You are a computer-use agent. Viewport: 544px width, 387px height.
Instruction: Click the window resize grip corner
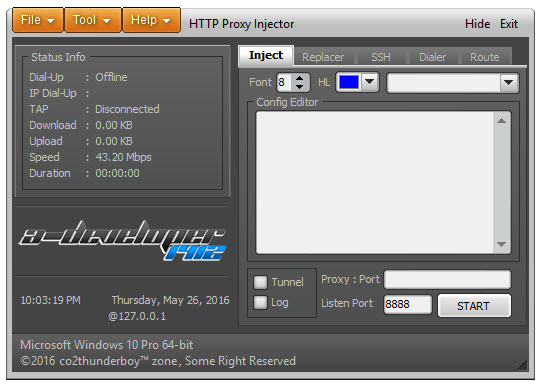pos(521,365)
